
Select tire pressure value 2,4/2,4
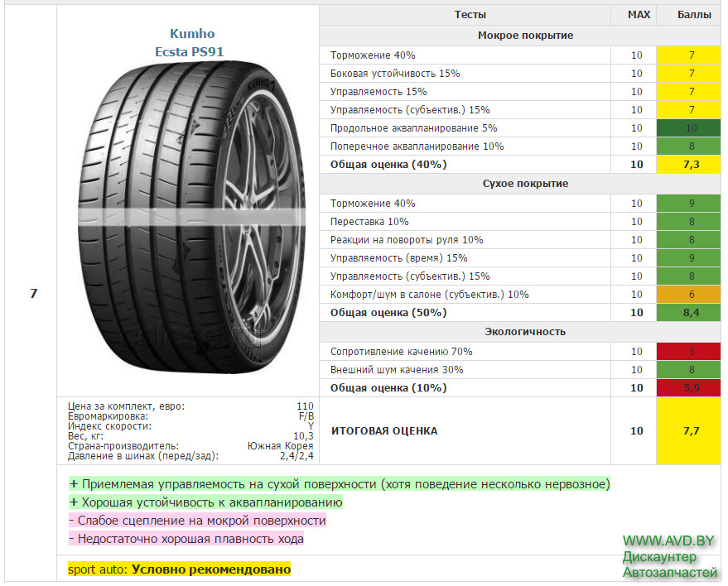pyautogui.click(x=297, y=455)
